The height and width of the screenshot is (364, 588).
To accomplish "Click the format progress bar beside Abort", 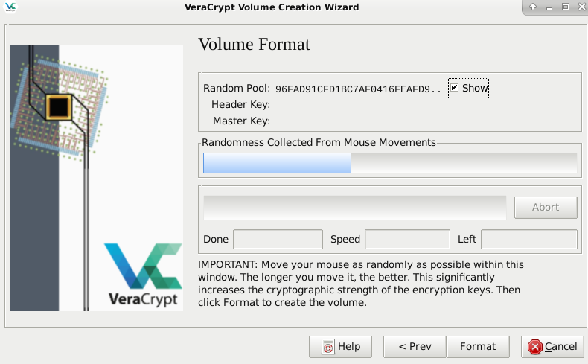I will [x=355, y=207].
